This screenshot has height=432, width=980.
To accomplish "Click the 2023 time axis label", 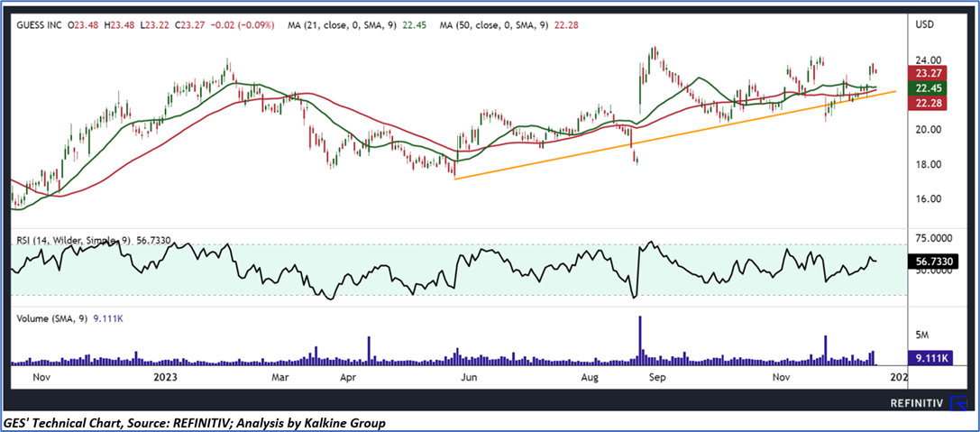I will [167, 377].
